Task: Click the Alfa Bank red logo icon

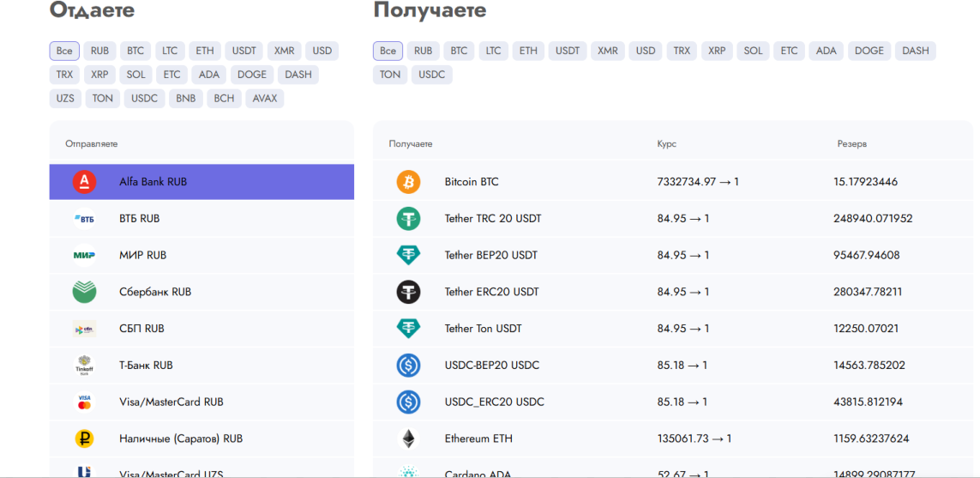Action: [84, 182]
